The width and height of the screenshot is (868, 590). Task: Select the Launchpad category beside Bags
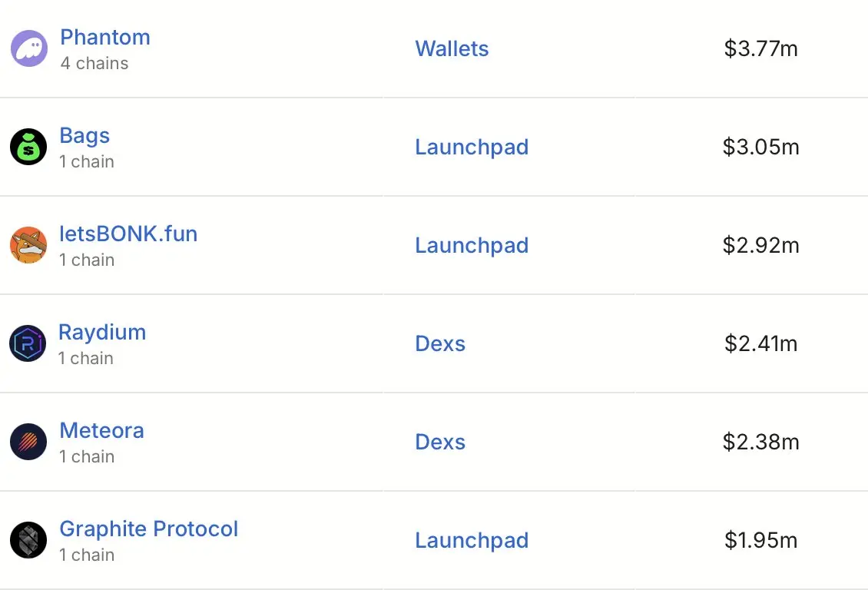[x=472, y=147]
